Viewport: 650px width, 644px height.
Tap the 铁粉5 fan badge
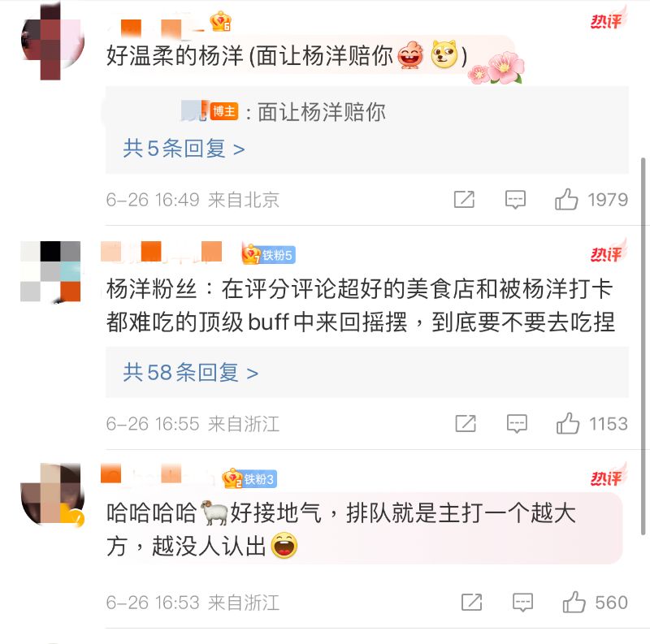(269, 254)
